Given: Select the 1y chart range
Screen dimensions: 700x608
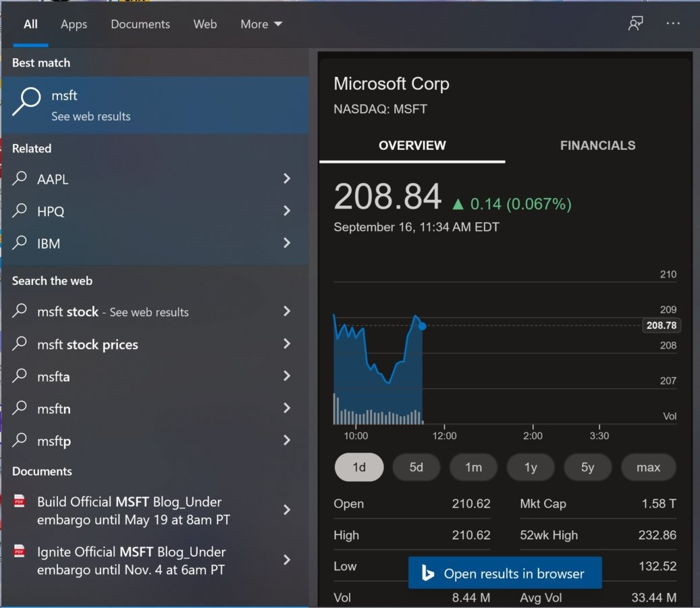Looking at the screenshot, I should coord(531,467).
